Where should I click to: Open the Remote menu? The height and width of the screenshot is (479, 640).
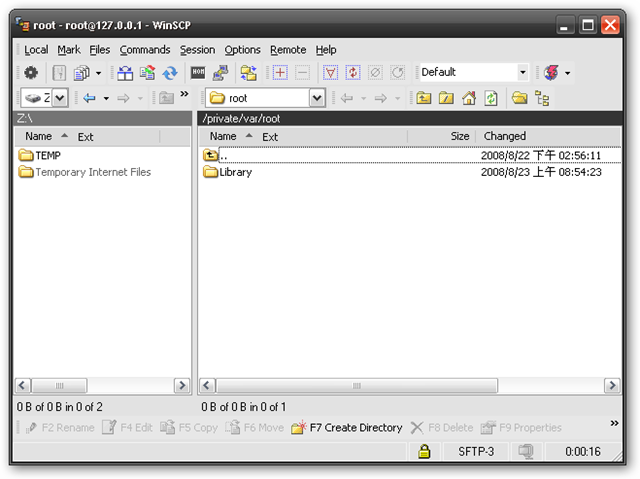[x=288, y=50]
